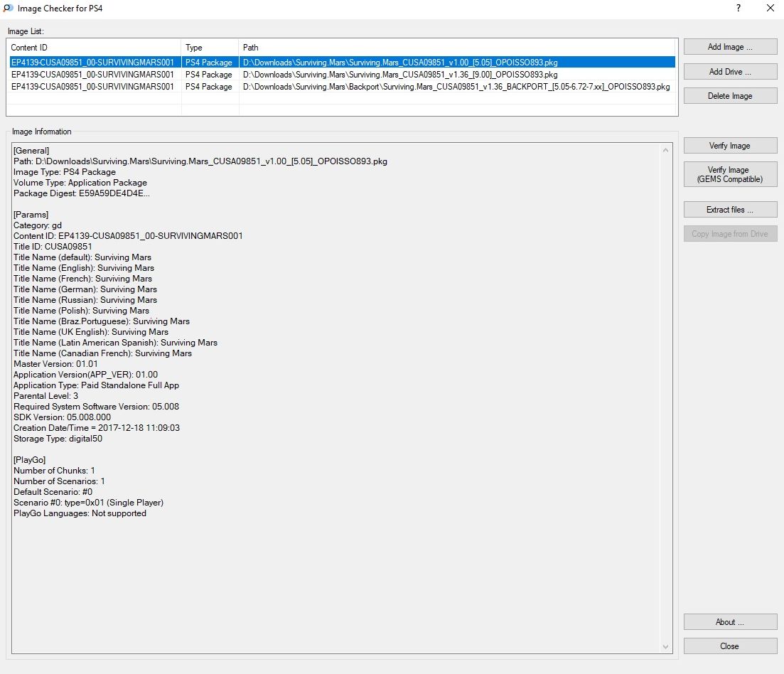Click the Title Name (Polish) line
This screenshot has height=674, width=784.
point(81,311)
